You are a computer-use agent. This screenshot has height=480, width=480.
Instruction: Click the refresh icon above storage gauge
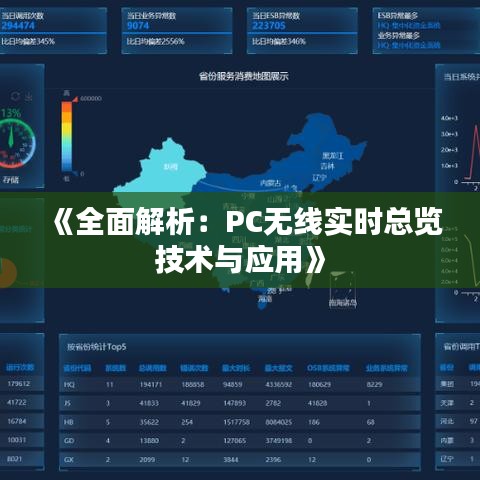coord(15,96)
